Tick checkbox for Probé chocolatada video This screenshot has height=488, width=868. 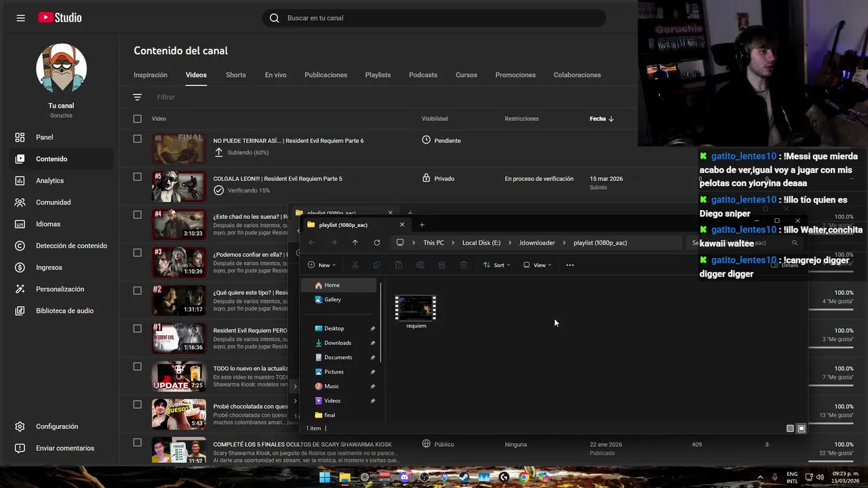(x=138, y=405)
